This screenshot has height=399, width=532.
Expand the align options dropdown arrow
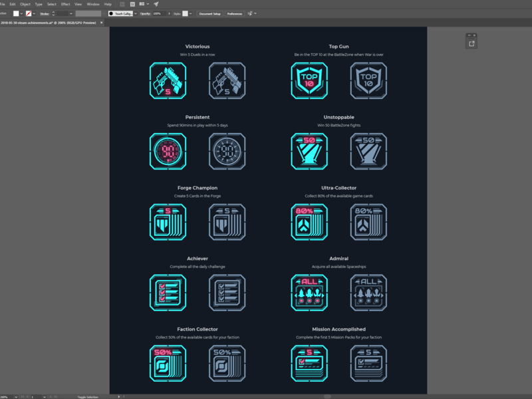(x=255, y=13)
